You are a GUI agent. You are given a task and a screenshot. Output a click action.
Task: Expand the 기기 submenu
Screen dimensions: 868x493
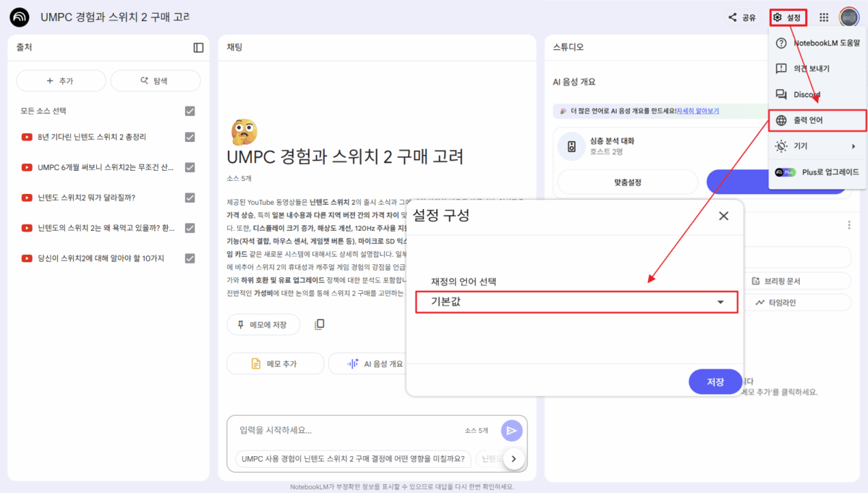click(817, 146)
